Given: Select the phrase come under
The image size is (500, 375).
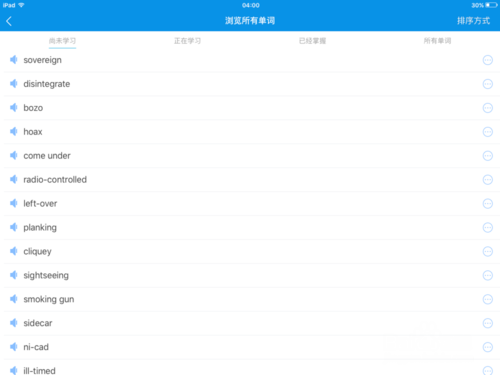Looking at the screenshot, I should (x=47, y=156).
